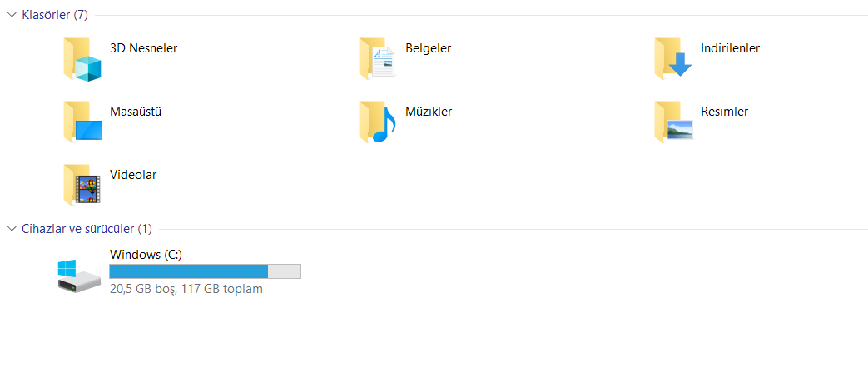The height and width of the screenshot is (383, 868).
Task: Select the 3D Nesneler folder icon
Action: 82,59
